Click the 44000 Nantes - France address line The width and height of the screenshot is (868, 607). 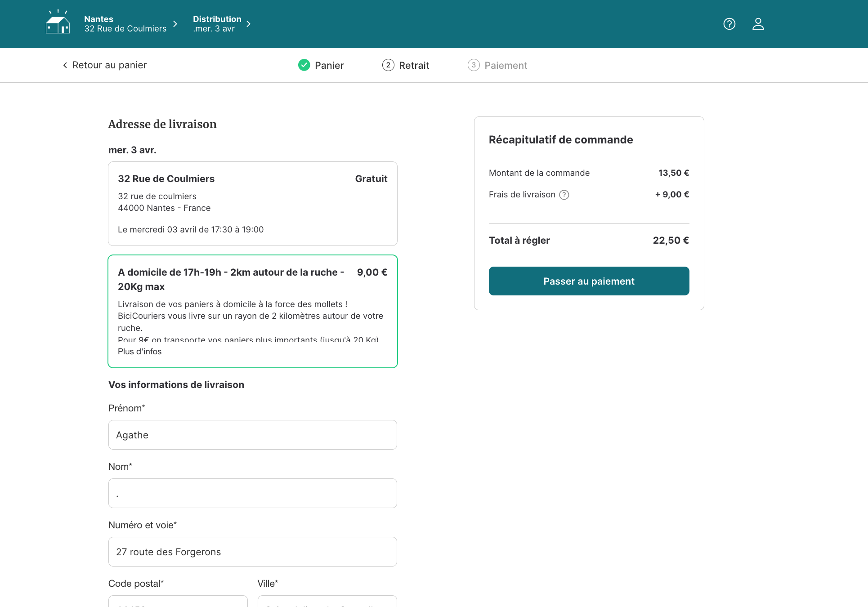164,208
